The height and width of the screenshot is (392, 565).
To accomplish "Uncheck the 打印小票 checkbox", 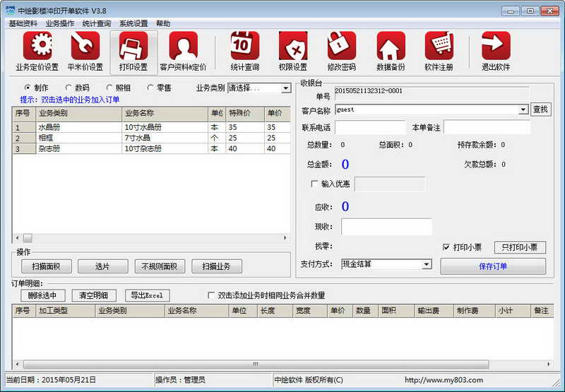I will click(x=446, y=247).
